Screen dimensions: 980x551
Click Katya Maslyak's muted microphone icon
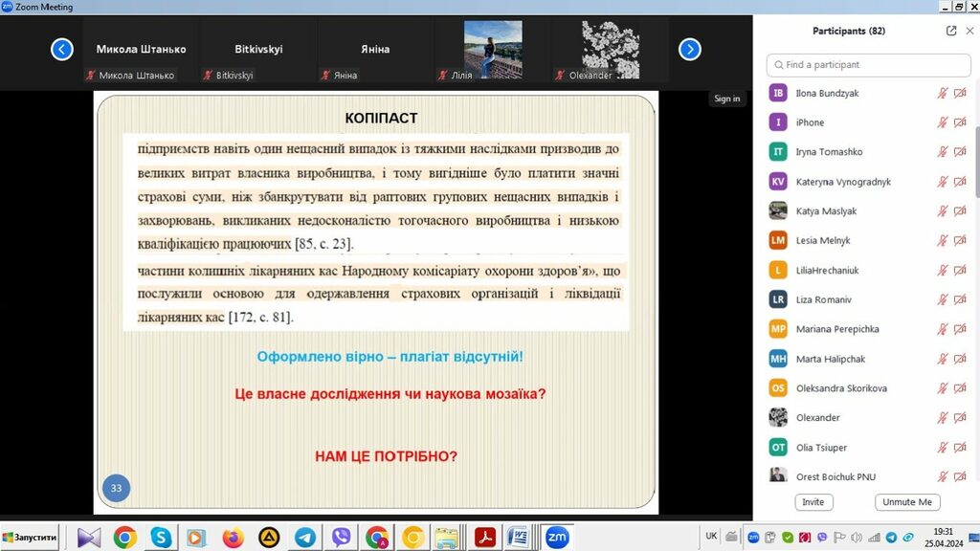[x=943, y=211]
